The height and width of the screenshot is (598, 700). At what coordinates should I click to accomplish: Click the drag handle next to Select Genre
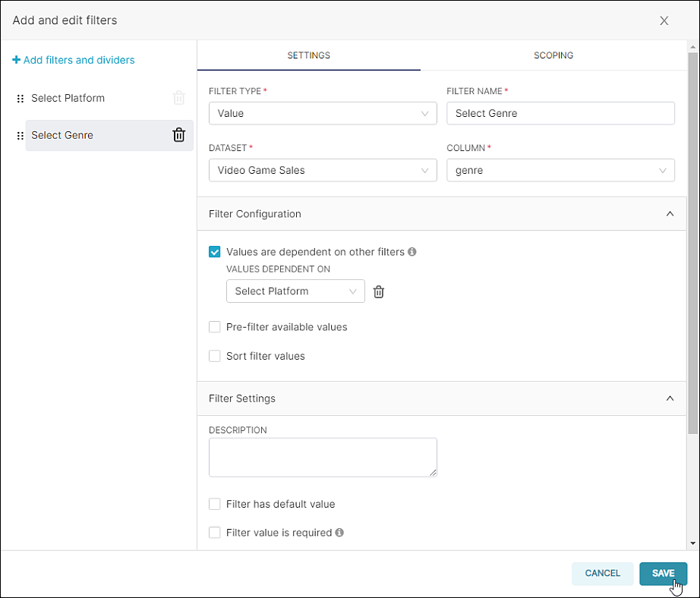tap(20, 136)
